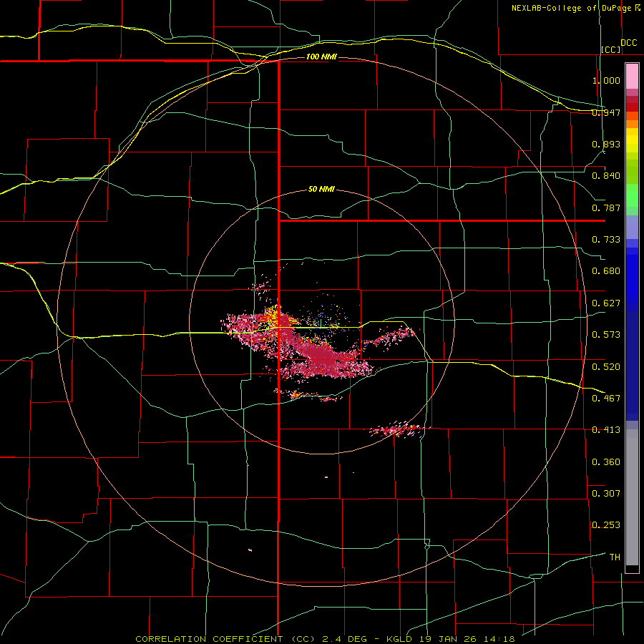This screenshot has width=644, height=644.
Task: Click the 0.787 color scale value
Action: 606,208
